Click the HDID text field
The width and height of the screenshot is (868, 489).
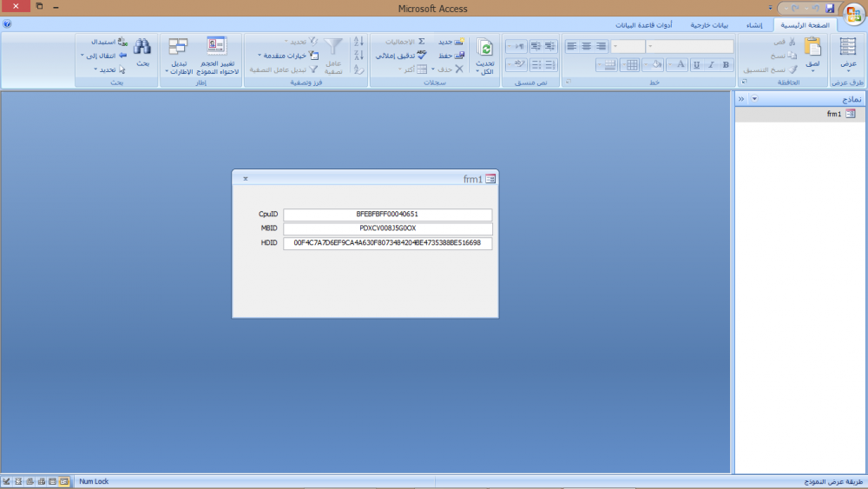pos(387,243)
